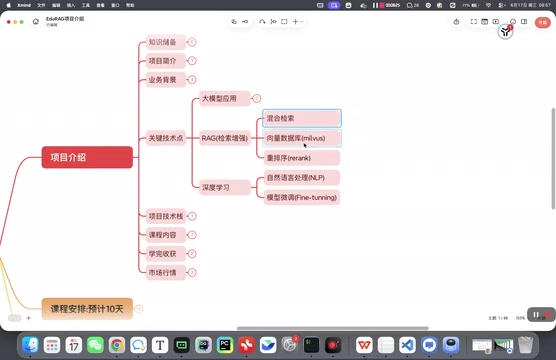Screen dimensions: 556x360
Task: Insert a subtopic using toolbar icon
Action: 245,22
